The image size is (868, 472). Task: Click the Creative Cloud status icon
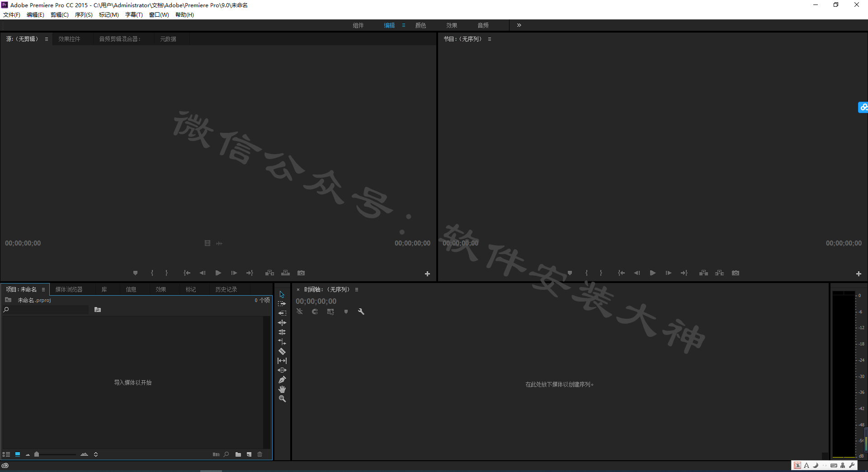coord(5,466)
